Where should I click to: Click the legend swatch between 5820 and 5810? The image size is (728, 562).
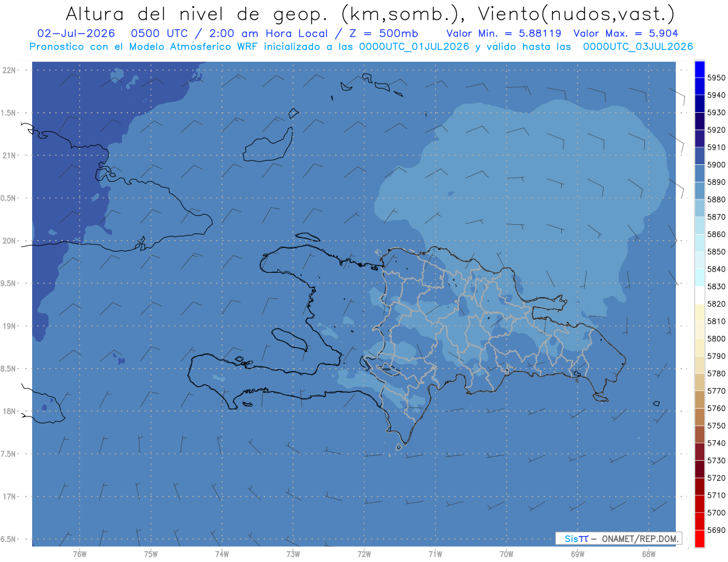click(x=699, y=312)
